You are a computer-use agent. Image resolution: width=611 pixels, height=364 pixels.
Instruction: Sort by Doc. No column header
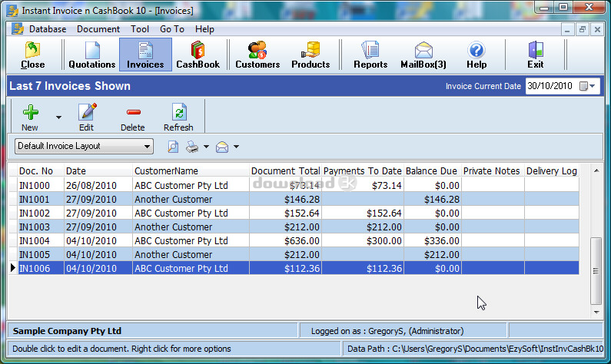tap(41, 171)
